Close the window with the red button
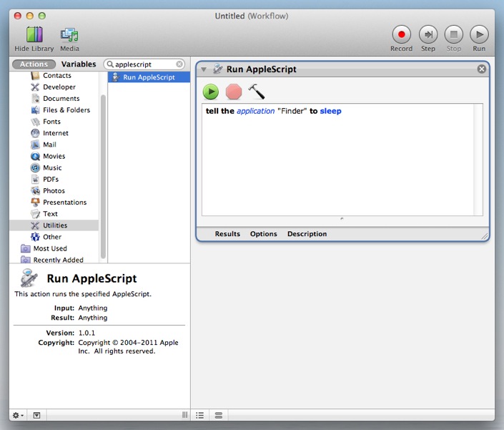 point(18,16)
